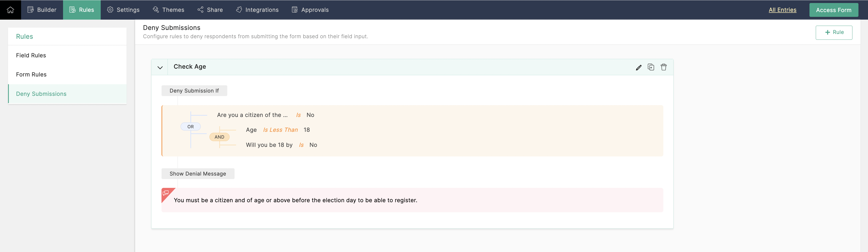Collapse the Check Age rule chevron

click(160, 67)
